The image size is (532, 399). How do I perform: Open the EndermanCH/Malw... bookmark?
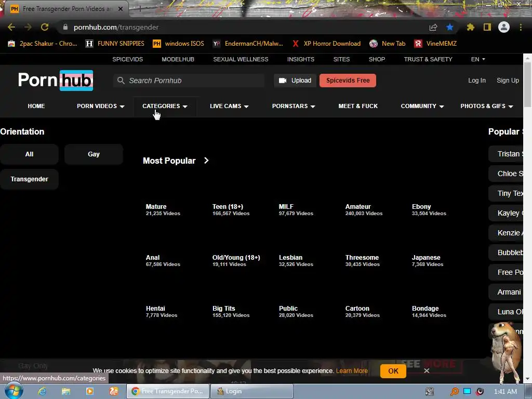click(248, 44)
